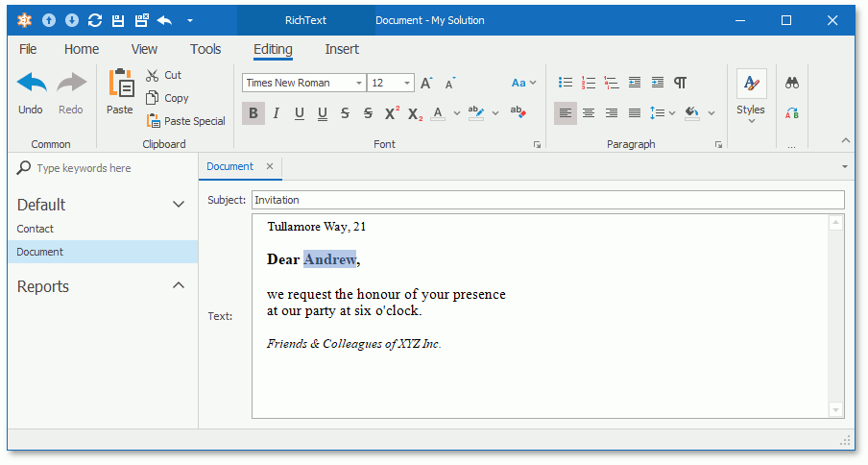
Task: Cut the selected text
Action: [x=164, y=75]
